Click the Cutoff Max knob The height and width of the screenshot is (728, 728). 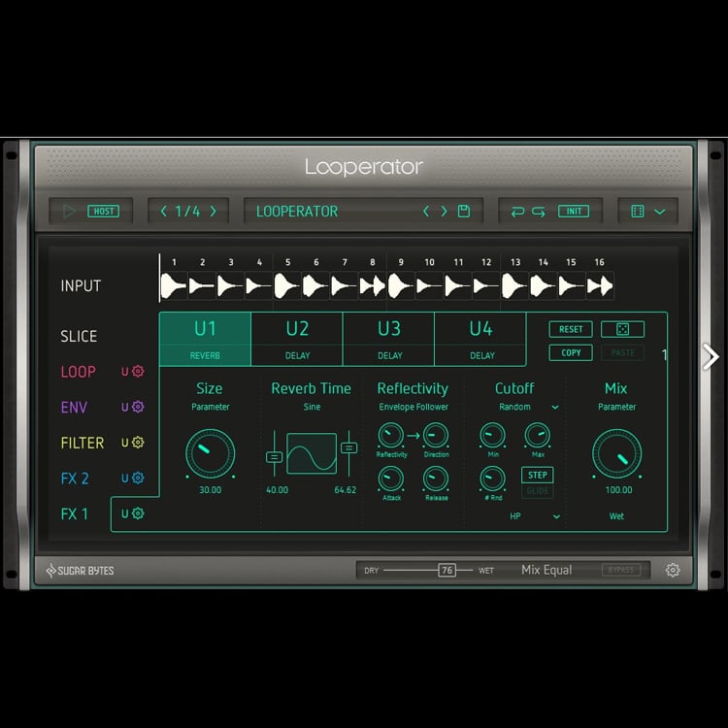tap(537, 436)
